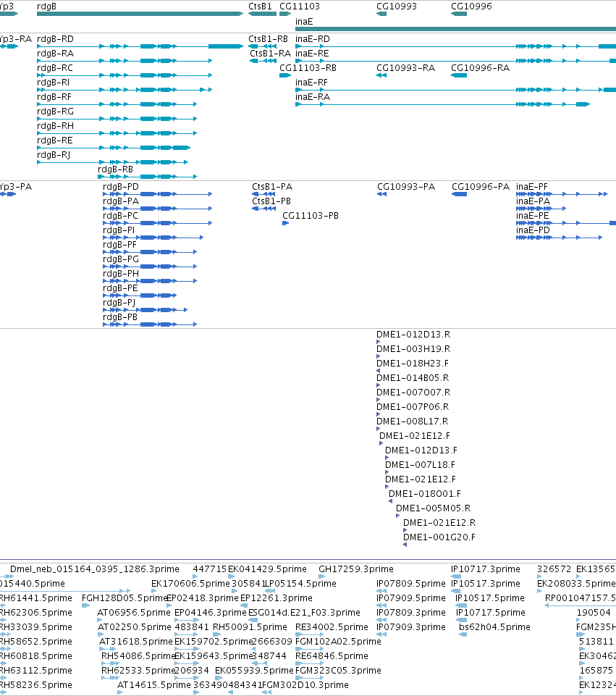
Task: Select transcript rdgB-RA
Action: (125, 61)
